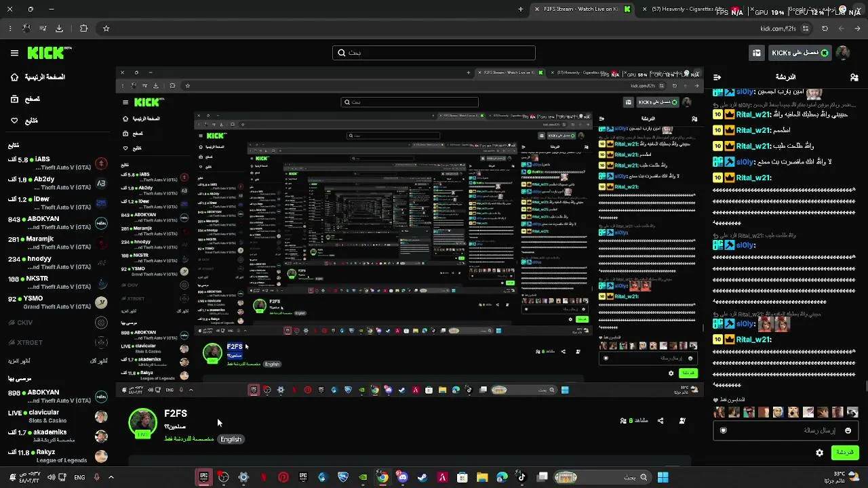Collapse the chat panel with arrow icon
This screenshot has height=488, width=868.
coord(717,77)
